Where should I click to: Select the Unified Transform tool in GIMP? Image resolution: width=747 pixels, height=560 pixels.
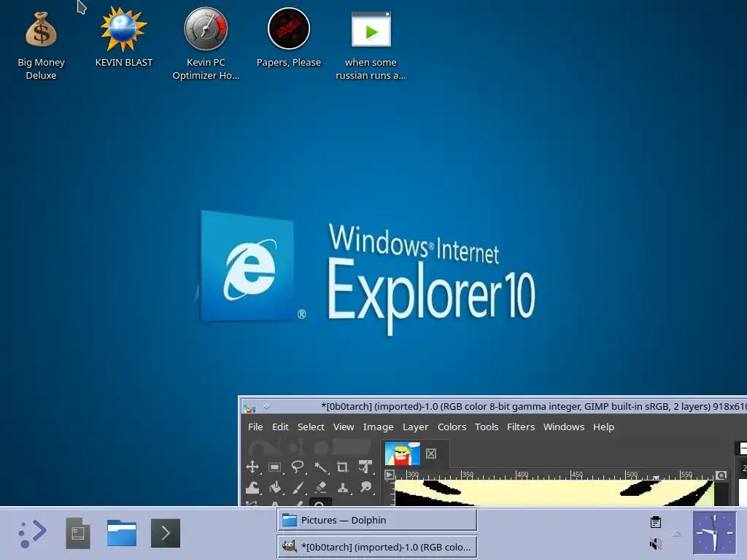(365, 467)
